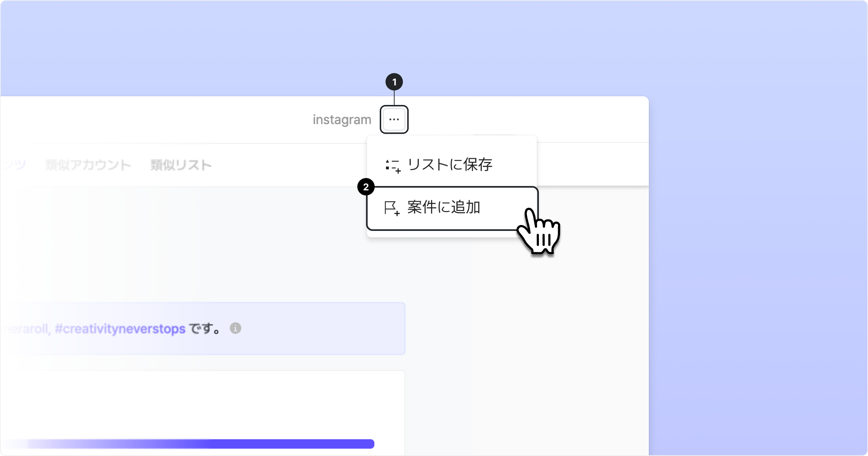Open the partially visible neraroll hashtag link

coord(26,329)
